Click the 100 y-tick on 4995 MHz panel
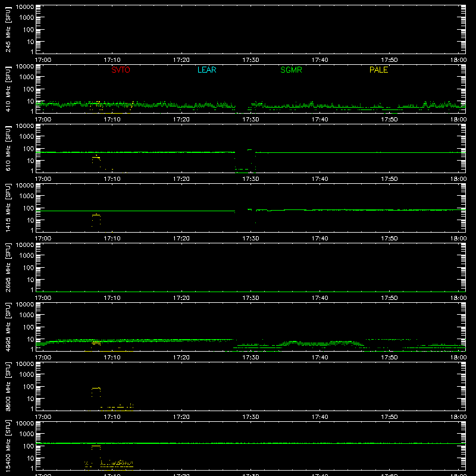476x476 pixels. 29,327
